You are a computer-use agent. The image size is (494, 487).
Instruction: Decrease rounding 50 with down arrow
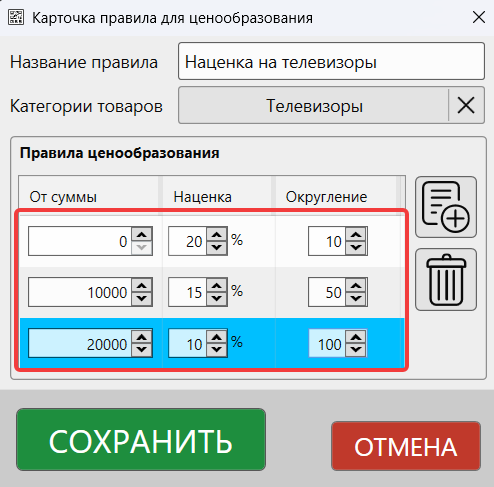tap(356, 299)
